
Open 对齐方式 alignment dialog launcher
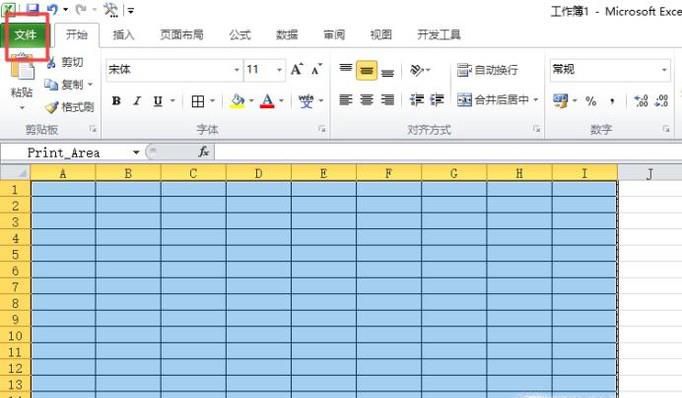(536, 129)
